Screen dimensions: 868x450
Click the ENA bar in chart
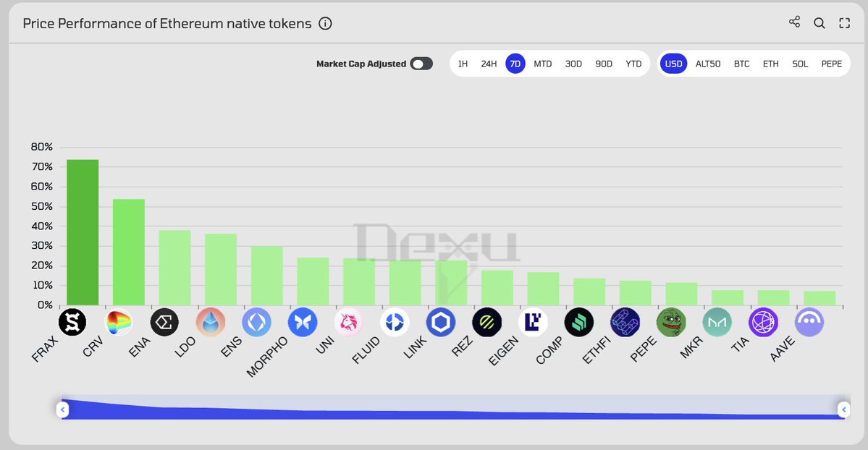[175, 268]
